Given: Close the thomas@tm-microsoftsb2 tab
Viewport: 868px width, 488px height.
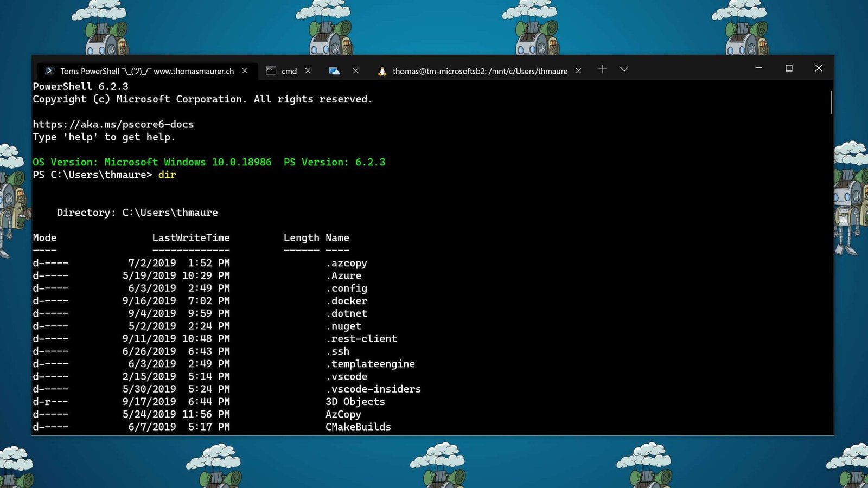Looking at the screenshot, I should coord(579,70).
